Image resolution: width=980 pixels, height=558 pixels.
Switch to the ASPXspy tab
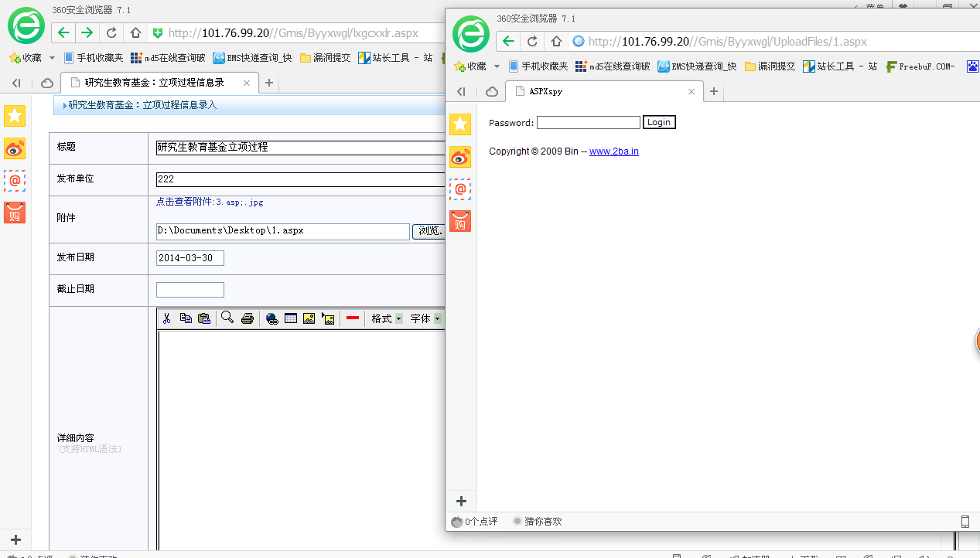tap(605, 91)
